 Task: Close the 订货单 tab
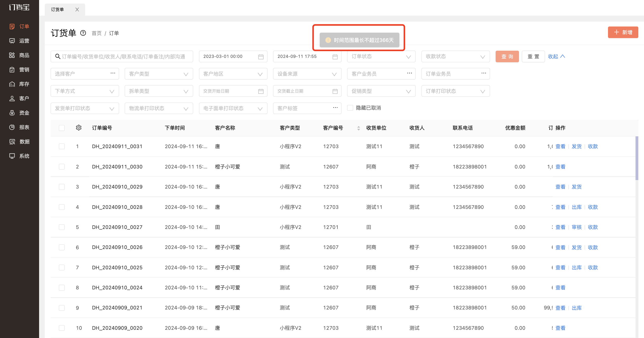click(77, 10)
